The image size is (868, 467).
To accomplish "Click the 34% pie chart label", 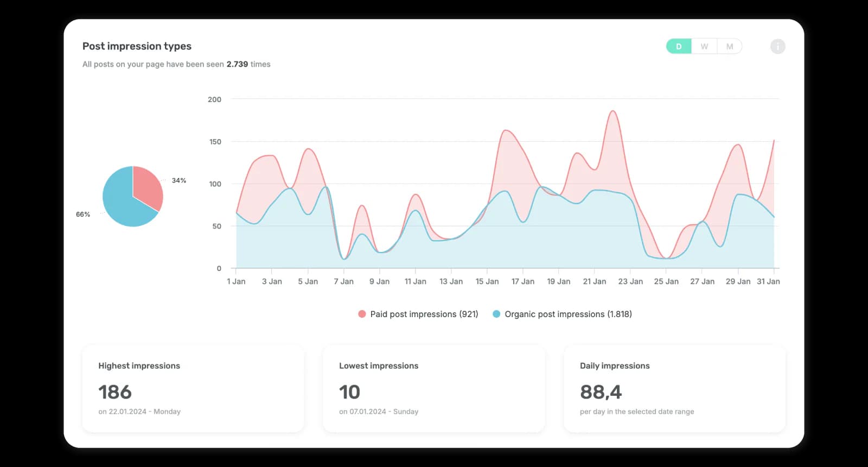I will pyautogui.click(x=179, y=180).
